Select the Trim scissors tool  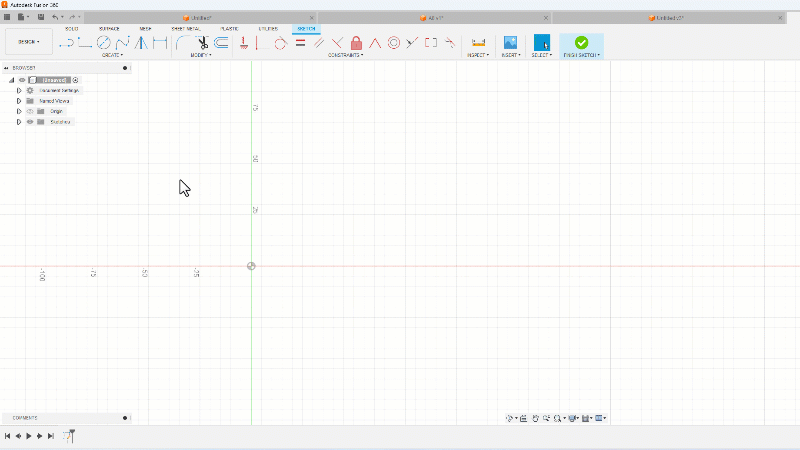tap(202, 43)
